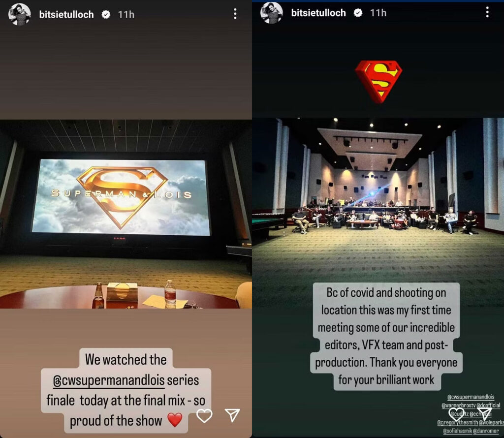Open profile avatar in left story header
The width and height of the screenshot is (504, 438).
coord(19,14)
